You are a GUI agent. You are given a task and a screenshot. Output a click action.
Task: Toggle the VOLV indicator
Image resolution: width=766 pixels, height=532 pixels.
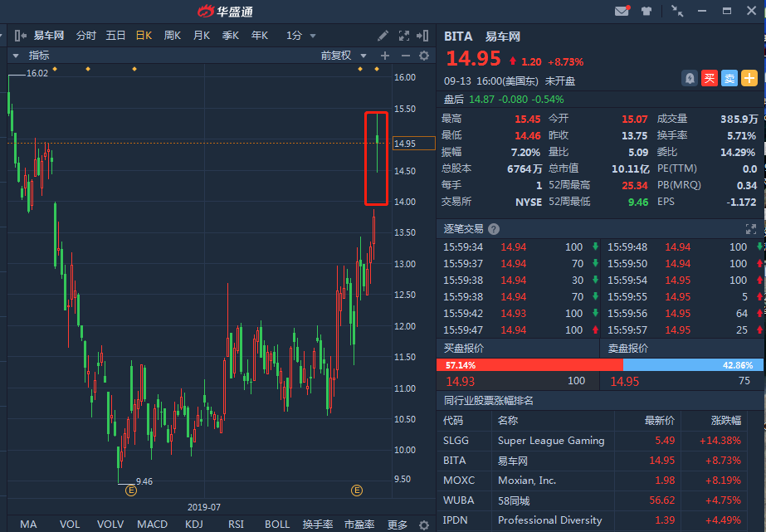[x=110, y=525]
